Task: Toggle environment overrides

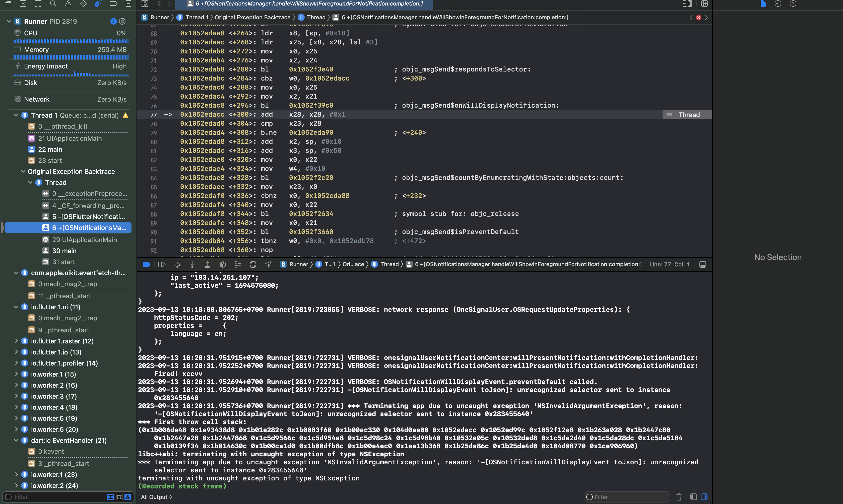Action: click(x=253, y=264)
